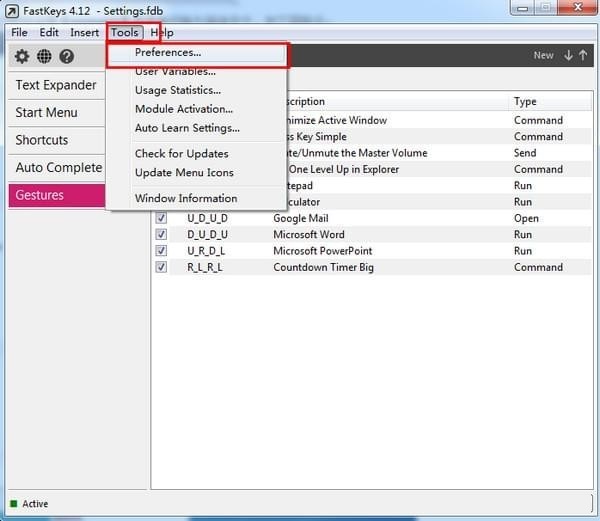Click the move down arrow icon
The image size is (600, 521).
tap(568, 55)
